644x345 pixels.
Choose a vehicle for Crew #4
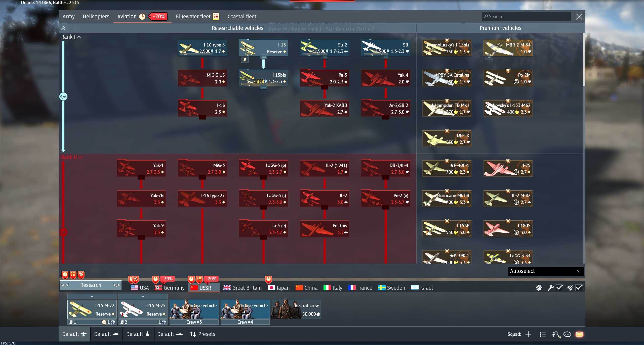(245, 310)
